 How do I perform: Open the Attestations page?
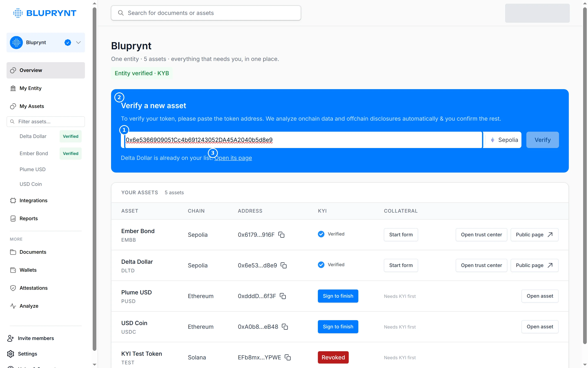pyautogui.click(x=46, y=288)
